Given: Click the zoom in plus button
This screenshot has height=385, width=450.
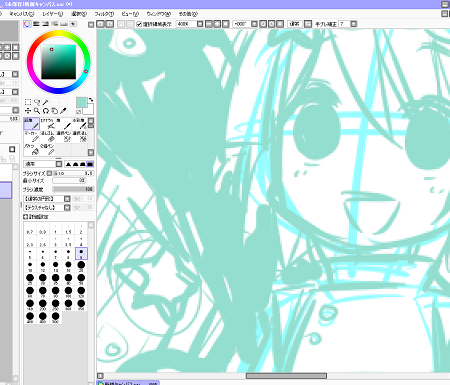Looking at the screenshot, I should click(x=217, y=24).
